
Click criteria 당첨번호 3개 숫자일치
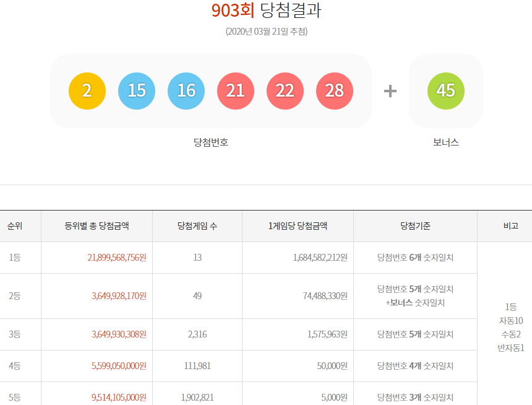pyautogui.click(x=415, y=398)
